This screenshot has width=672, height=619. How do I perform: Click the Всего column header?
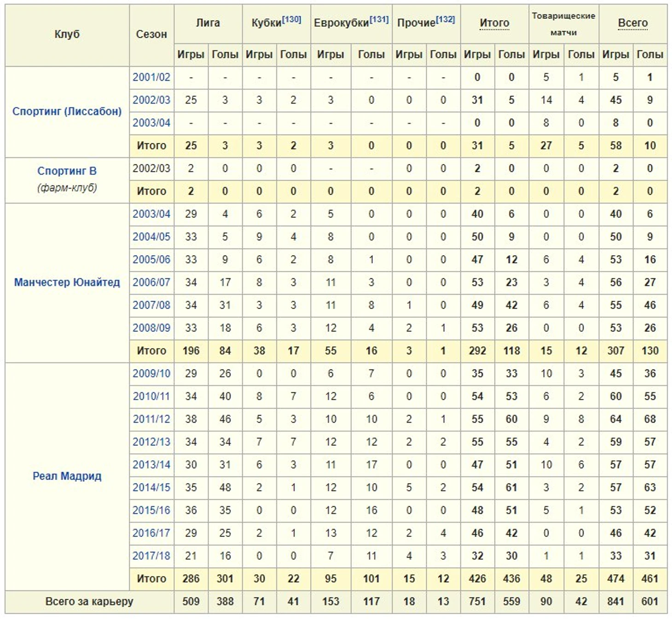tap(633, 23)
